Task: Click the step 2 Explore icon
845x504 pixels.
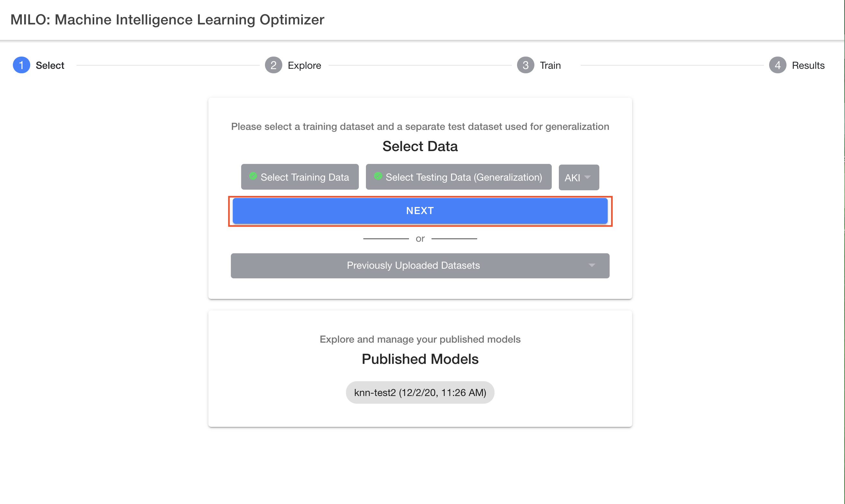Action: [x=273, y=65]
